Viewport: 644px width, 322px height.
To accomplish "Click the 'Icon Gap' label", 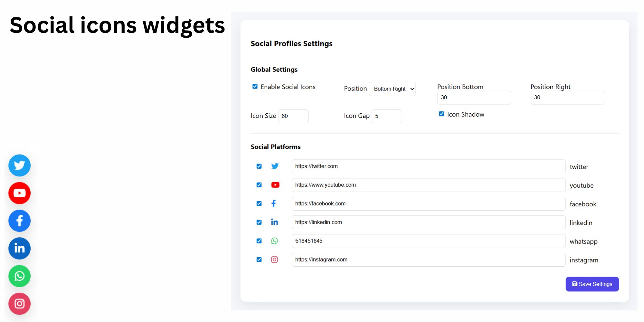I will [x=356, y=116].
